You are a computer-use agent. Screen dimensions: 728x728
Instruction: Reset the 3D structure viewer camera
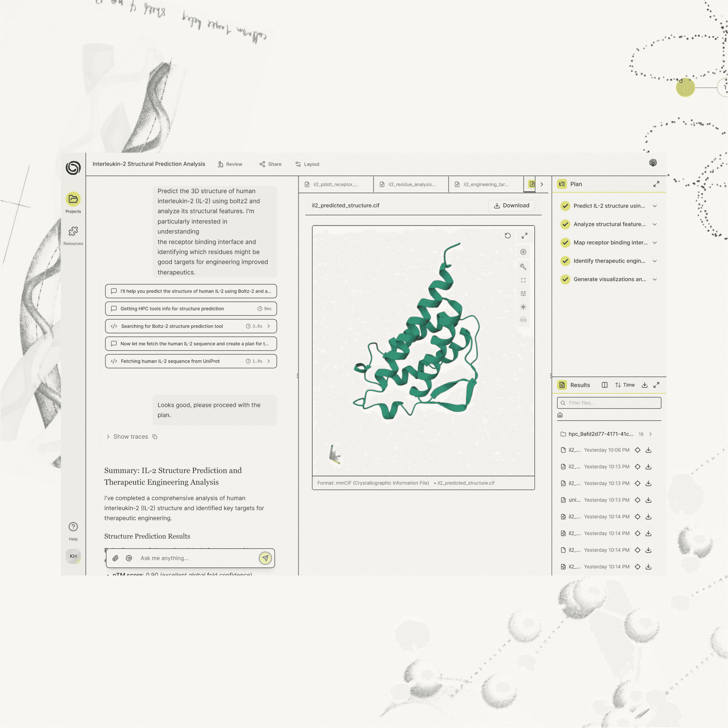507,236
